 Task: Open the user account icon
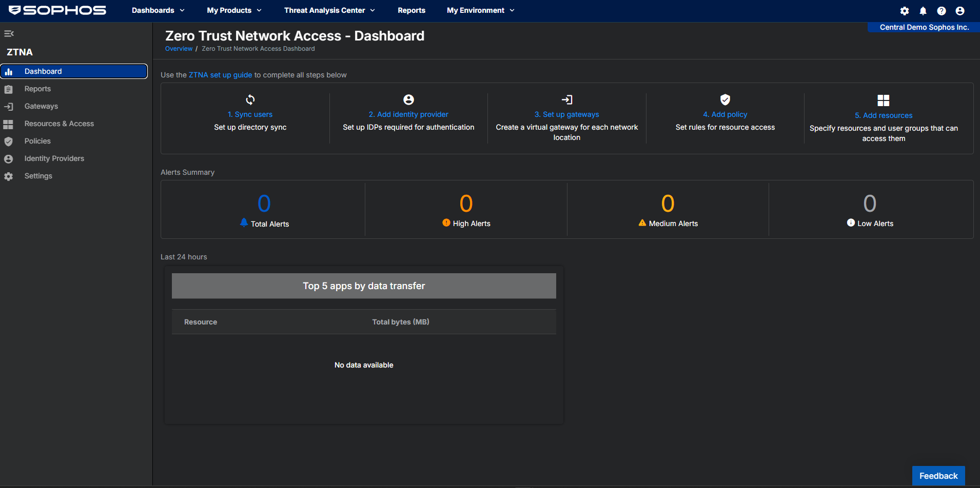[960, 11]
